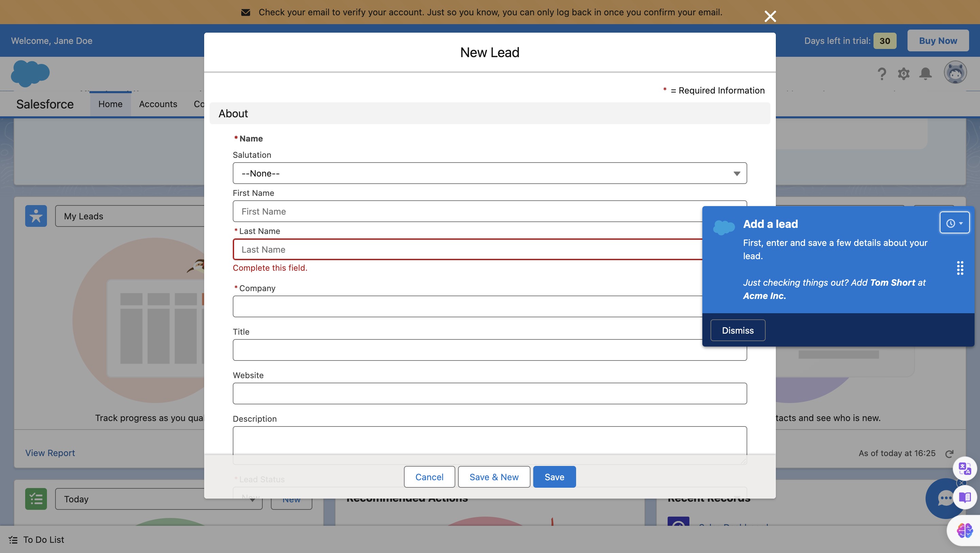980x553 pixels.
Task: Switch to the Accounts tab
Action: click(158, 104)
